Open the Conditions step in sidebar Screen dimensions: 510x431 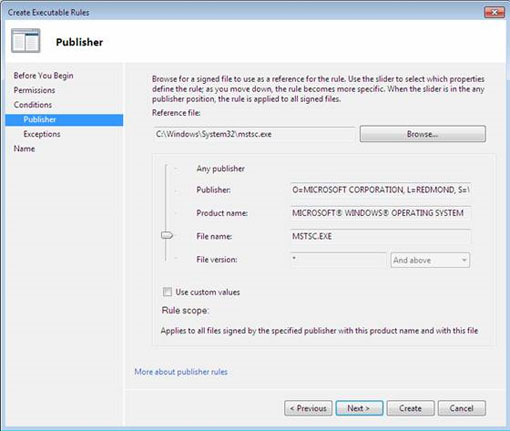point(33,105)
